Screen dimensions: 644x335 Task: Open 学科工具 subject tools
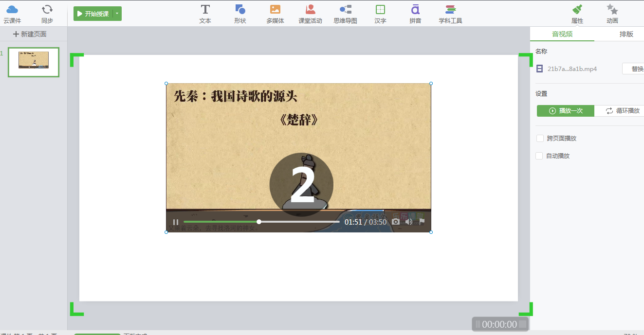click(450, 14)
